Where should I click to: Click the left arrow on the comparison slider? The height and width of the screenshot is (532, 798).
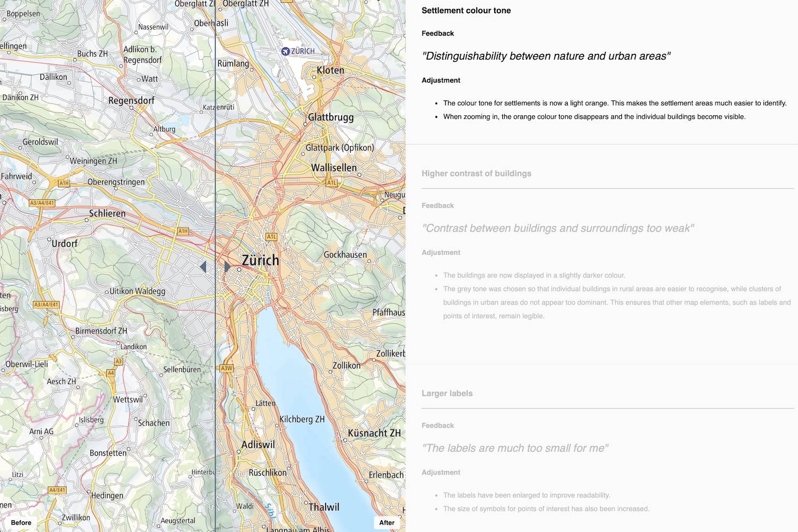(203, 267)
